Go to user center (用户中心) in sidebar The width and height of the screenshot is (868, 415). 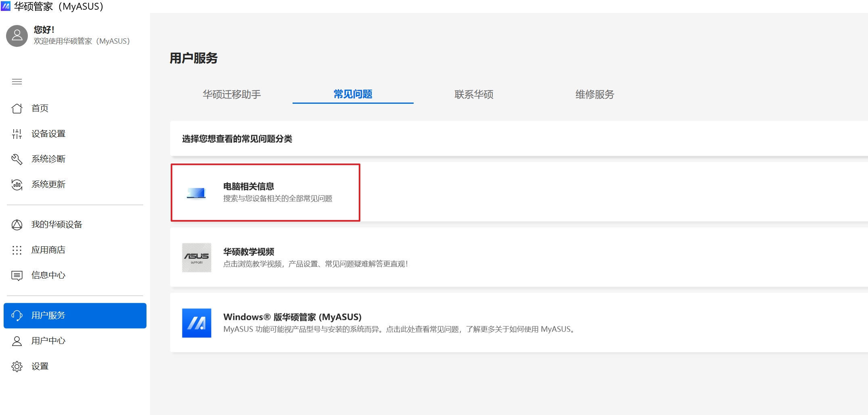[48, 341]
